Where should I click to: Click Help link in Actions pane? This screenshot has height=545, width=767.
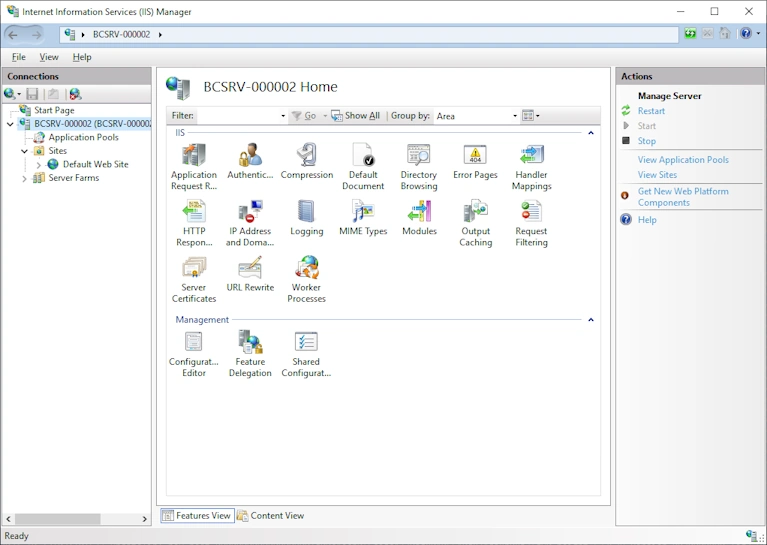[x=647, y=220]
